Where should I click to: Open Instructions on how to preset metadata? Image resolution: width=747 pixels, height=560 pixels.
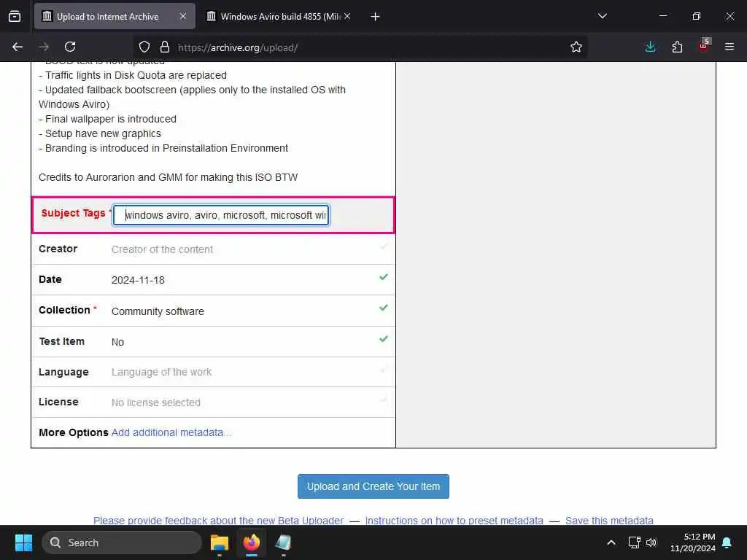coord(454,521)
